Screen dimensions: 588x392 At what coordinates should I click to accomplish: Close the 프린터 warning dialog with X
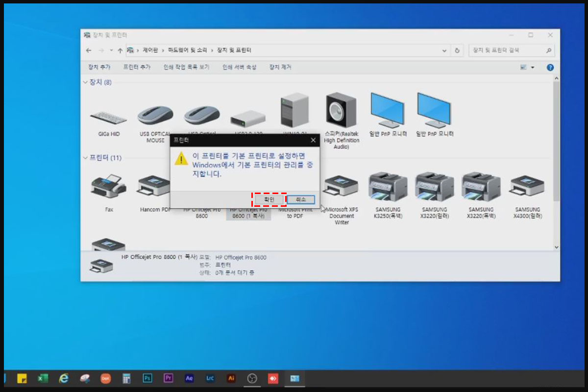tap(314, 140)
